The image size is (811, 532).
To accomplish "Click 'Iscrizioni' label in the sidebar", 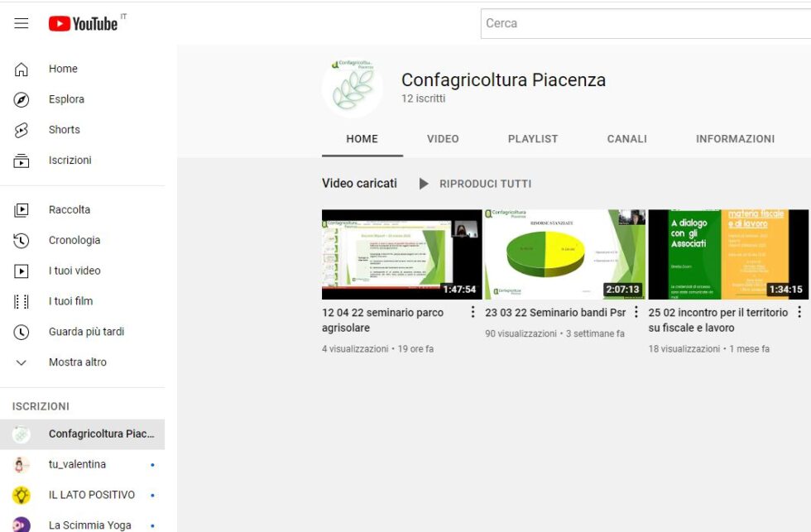I will pyautogui.click(x=70, y=161).
